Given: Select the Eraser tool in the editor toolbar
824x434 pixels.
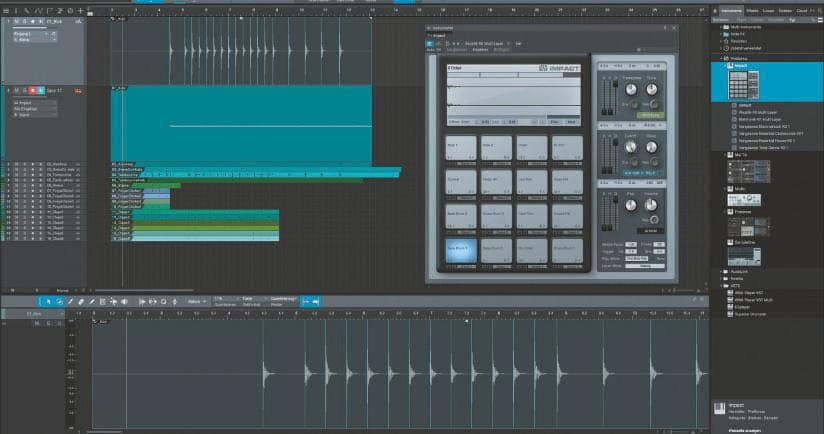Looking at the screenshot, I should [81, 302].
